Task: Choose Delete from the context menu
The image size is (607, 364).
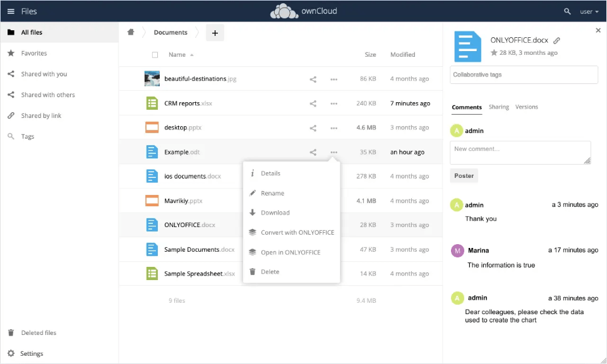Action: (x=292, y=272)
